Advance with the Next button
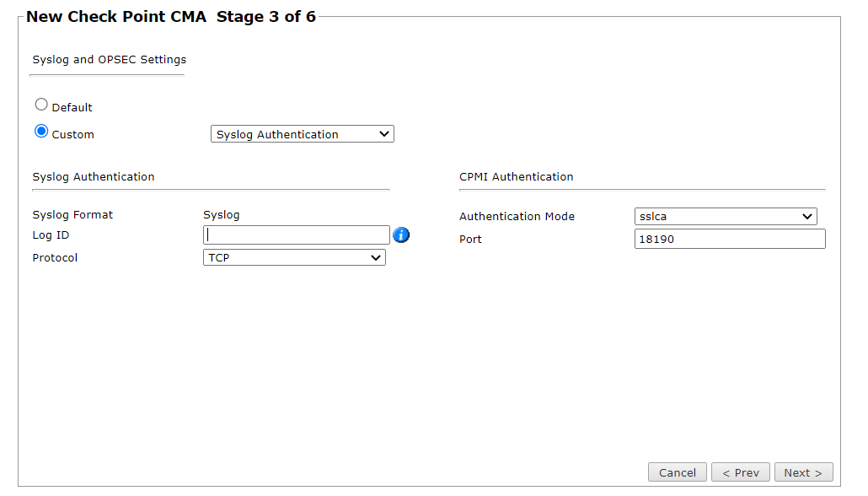Viewport: 868px width, 496px height. point(803,472)
